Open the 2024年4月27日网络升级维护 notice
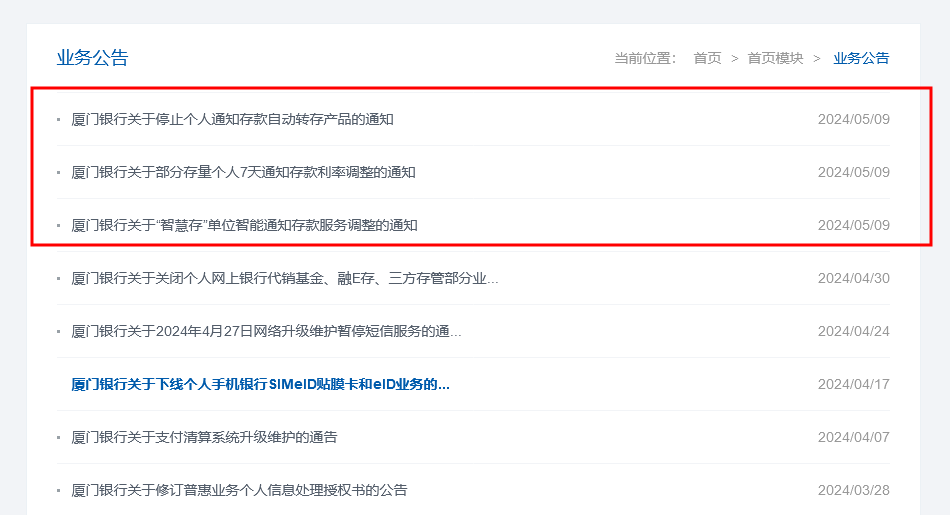Screen dimensions: 950x515 click(266, 331)
